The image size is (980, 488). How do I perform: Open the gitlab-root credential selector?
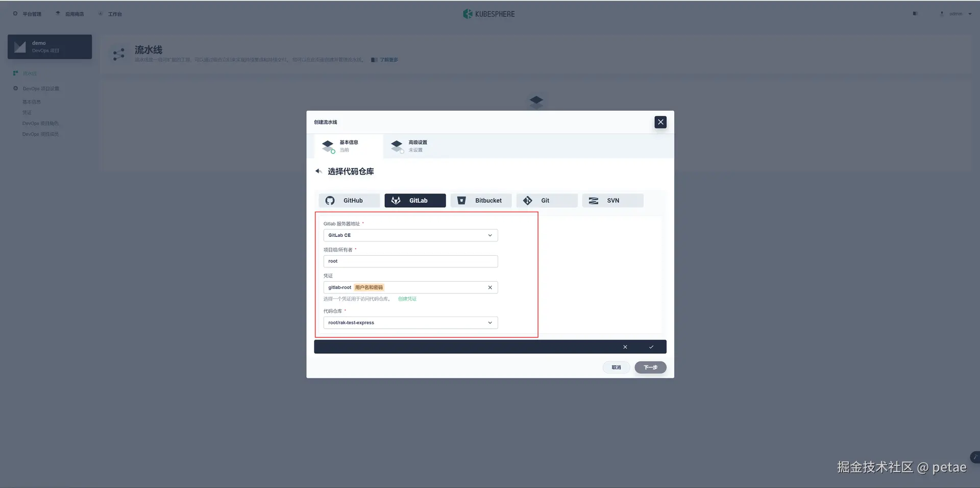point(410,287)
